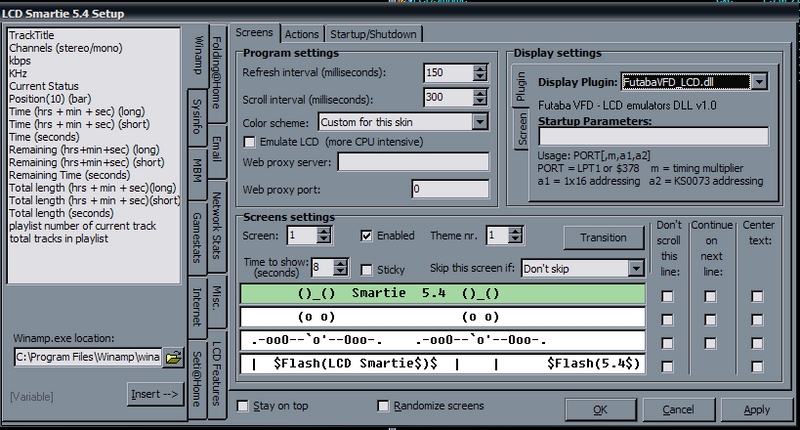Enable Randomize screens
This screenshot has height=430, width=800.
(x=383, y=406)
